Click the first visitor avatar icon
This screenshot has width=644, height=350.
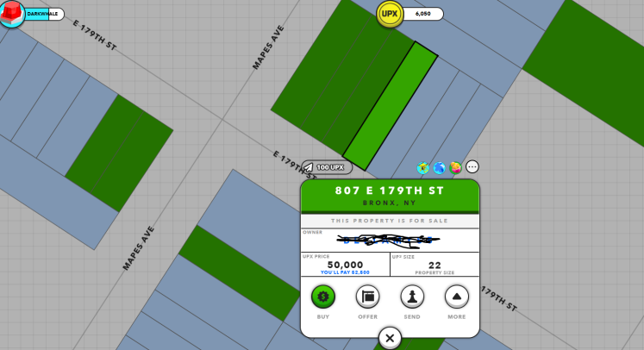[422, 167]
